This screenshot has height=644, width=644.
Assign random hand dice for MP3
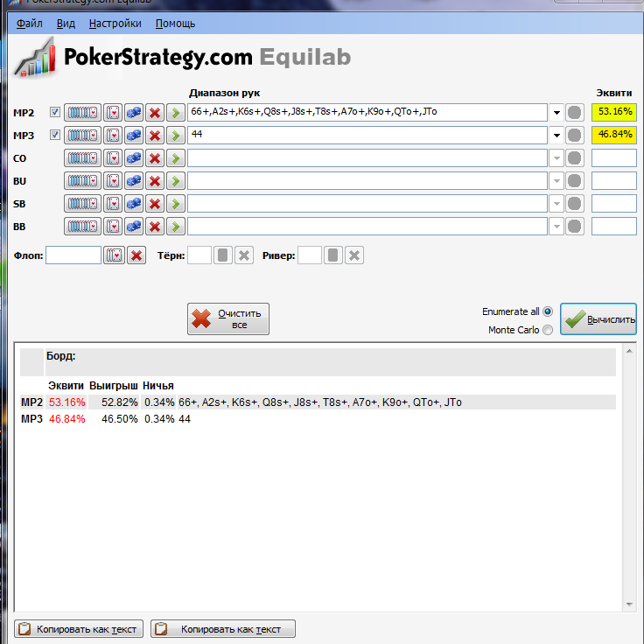click(134, 135)
